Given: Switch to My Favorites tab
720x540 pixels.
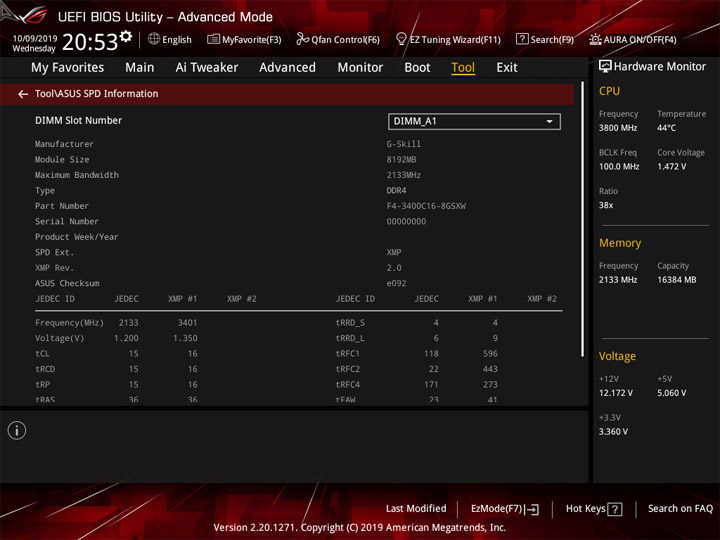Looking at the screenshot, I should (68, 68).
